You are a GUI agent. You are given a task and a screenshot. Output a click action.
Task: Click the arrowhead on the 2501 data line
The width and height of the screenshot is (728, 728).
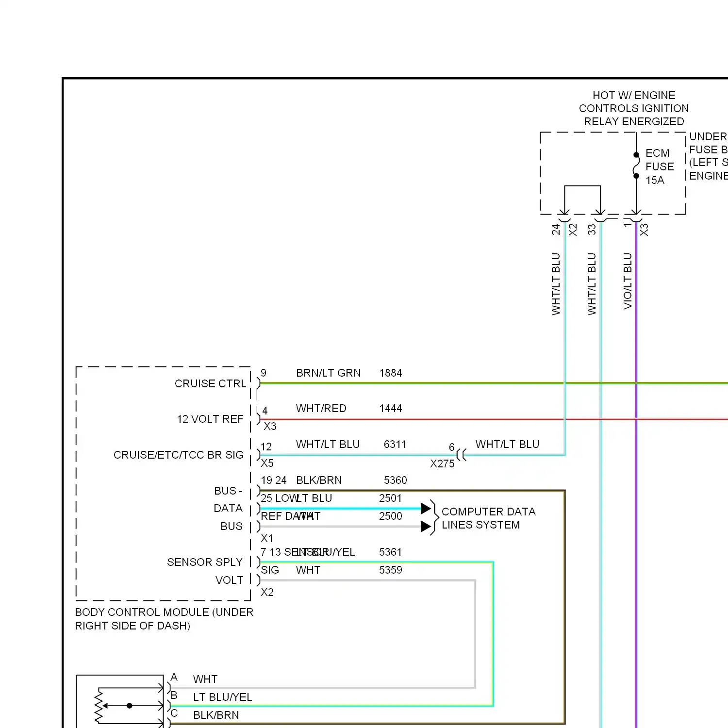pyautogui.click(x=426, y=508)
